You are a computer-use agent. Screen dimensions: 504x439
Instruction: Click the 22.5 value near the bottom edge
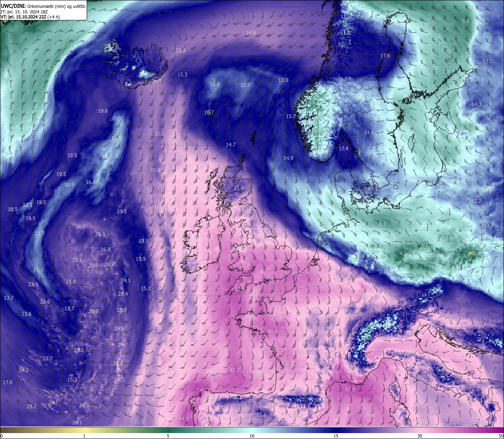point(139,421)
